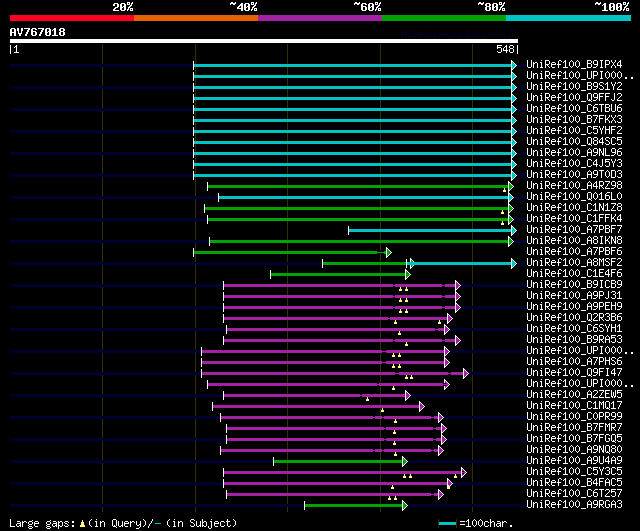Click the green alignment bar of UniRef100_A9RGA3
This screenshot has height=531, width=640.
[353, 506]
